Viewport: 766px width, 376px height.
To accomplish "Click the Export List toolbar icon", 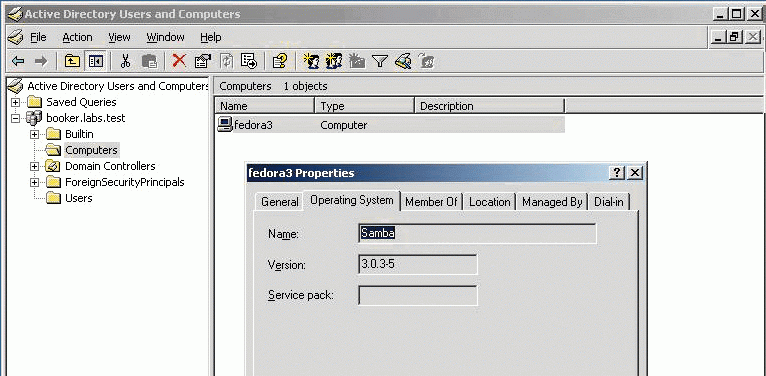I will click(x=249, y=61).
